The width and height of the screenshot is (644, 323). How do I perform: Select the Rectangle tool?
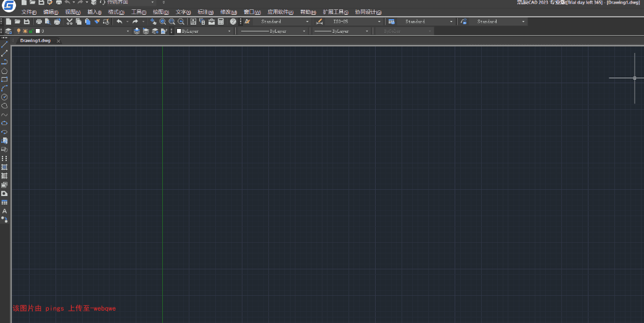click(x=4, y=80)
